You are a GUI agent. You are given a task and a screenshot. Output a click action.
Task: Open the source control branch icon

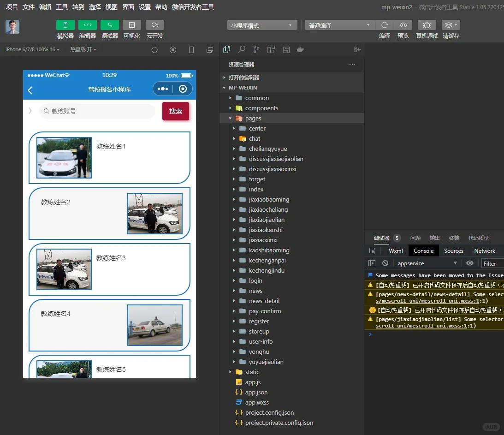(x=256, y=49)
